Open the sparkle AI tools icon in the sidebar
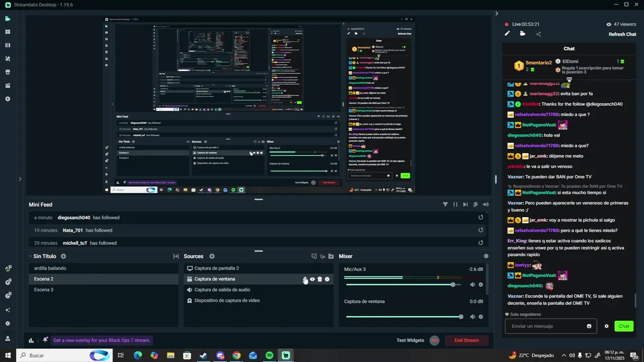The image size is (644, 362). (x=8, y=310)
